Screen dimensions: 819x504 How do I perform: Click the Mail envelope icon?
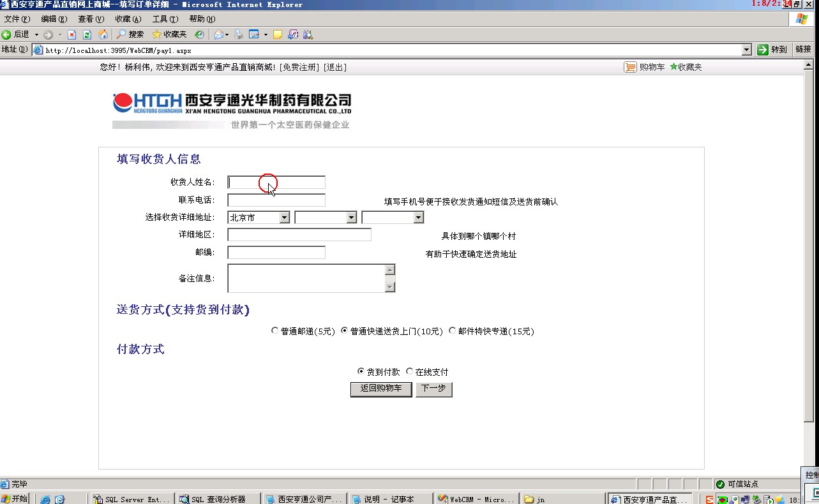(219, 34)
